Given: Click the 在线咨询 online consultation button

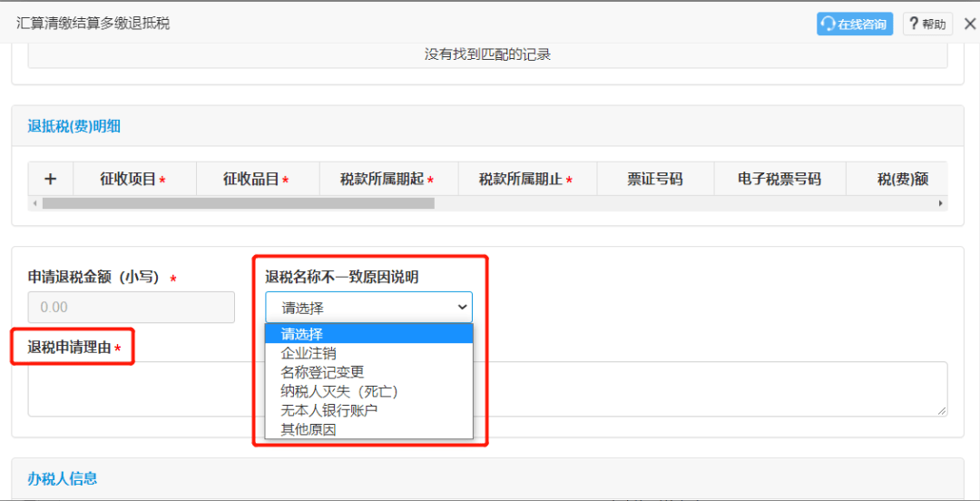Looking at the screenshot, I should tap(854, 25).
